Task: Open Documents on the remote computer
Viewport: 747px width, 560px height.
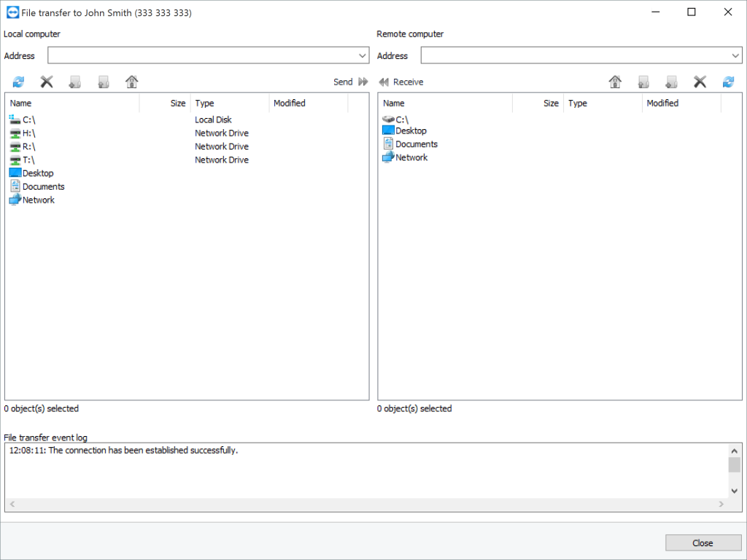Action: pyautogui.click(x=415, y=144)
